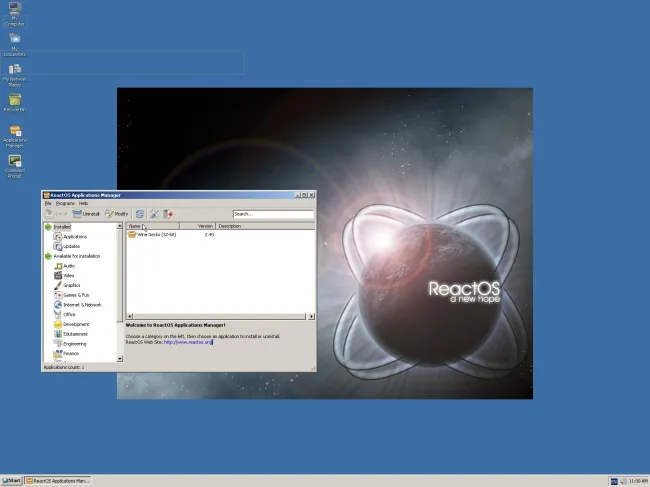Select the Wine Gecko (32-bit) entry
The width and height of the screenshot is (650, 487).
(157, 235)
